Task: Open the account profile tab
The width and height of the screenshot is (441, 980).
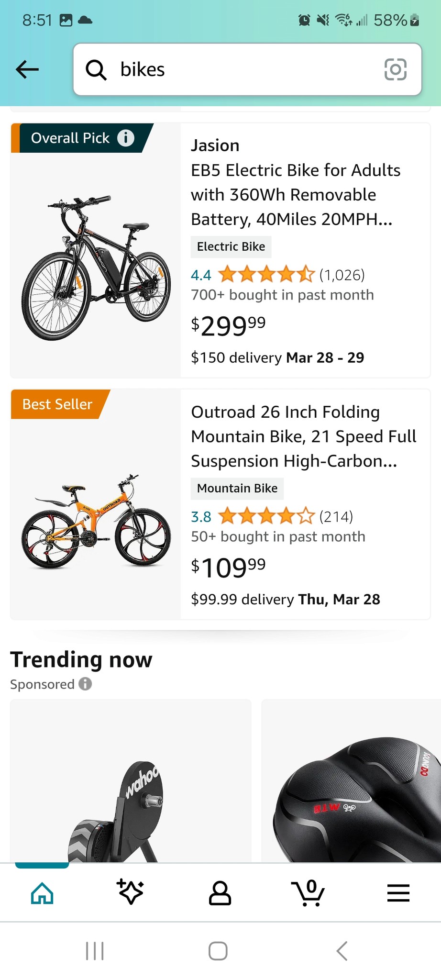Action: pos(220,892)
